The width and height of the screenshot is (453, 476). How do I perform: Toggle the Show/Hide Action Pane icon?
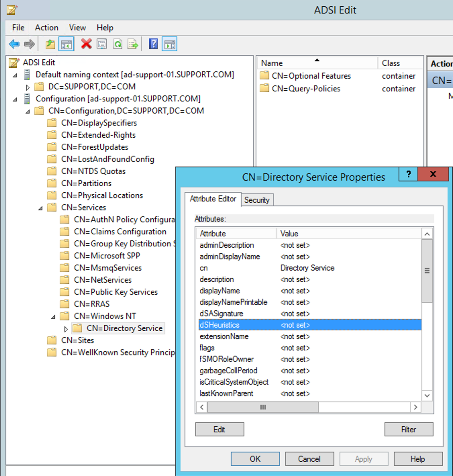(169, 44)
